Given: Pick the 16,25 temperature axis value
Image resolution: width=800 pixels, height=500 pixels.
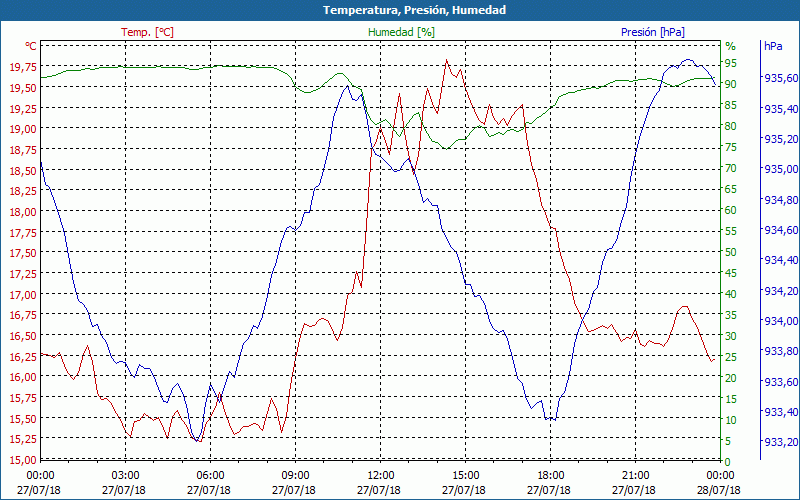Looking at the screenshot, I should point(23,357).
